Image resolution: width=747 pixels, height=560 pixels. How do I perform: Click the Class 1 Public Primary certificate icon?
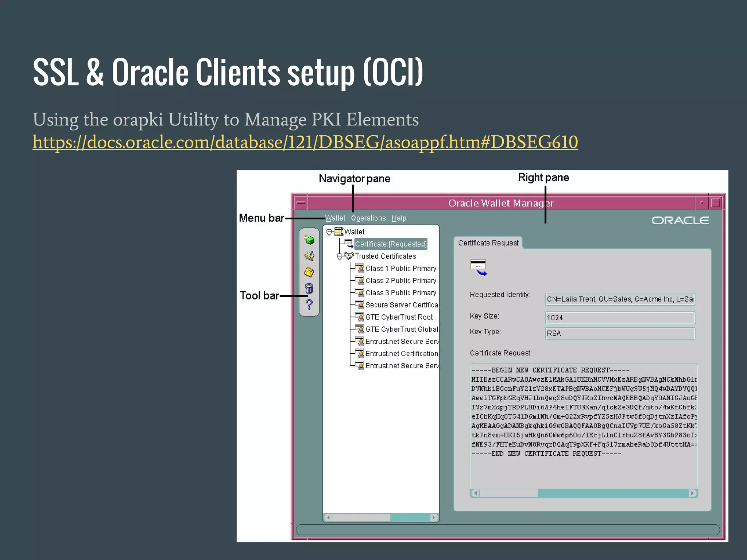[360, 268]
